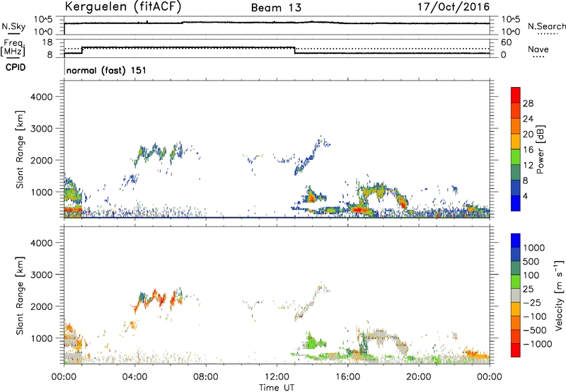Click the 'Freq. [MHz]' axis label
Image resolution: width=566 pixels, height=392 pixels.
pos(13,47)
